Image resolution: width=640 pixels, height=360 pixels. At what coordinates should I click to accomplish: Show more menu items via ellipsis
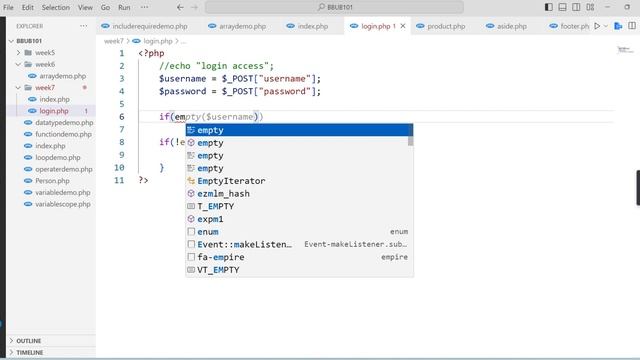[144, 7]
